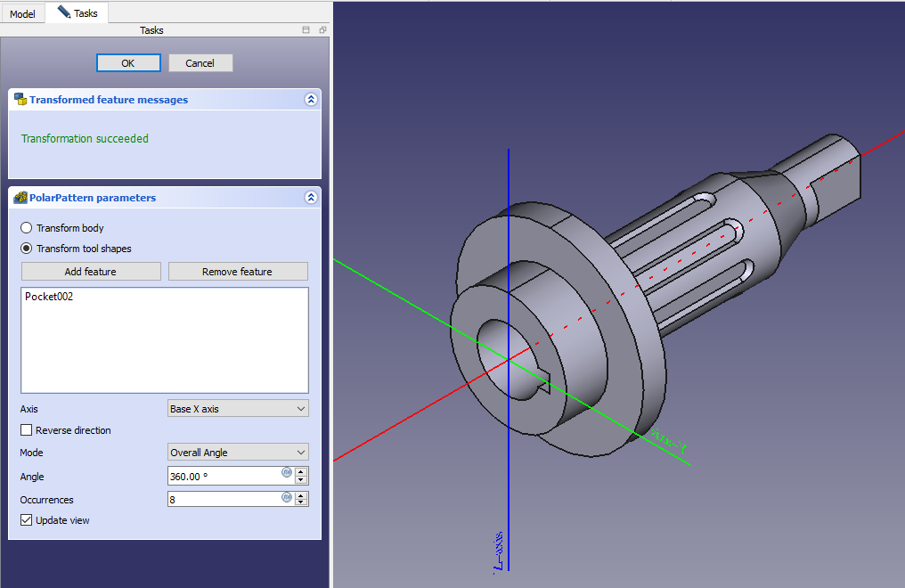
Task: Uncheck the Update view checkbox
Action: click(27, 520)
